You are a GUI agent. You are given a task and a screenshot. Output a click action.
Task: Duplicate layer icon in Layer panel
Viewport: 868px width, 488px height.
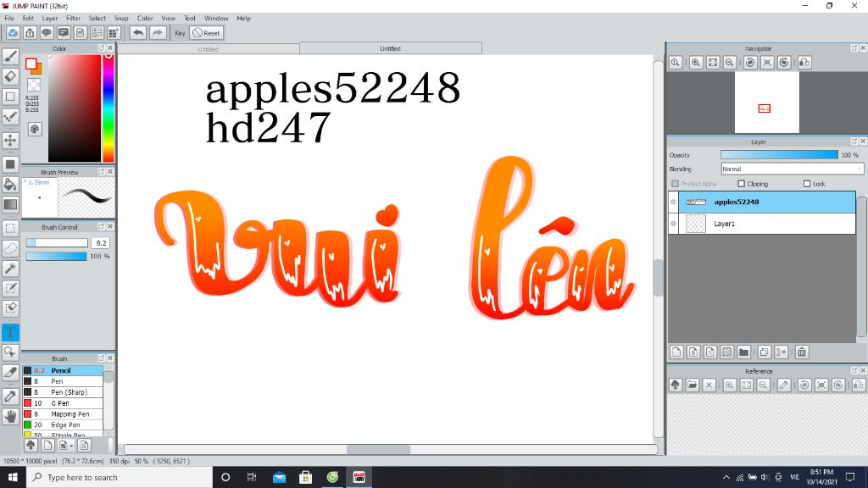tap(765, 352)
